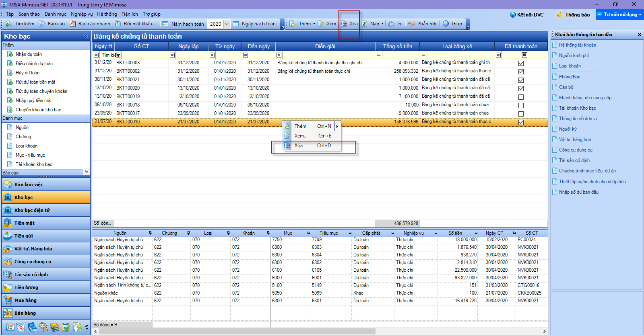Click the Kho bạc điện tử module button
This screenshot has width=644, height=336.
[46, 210]
